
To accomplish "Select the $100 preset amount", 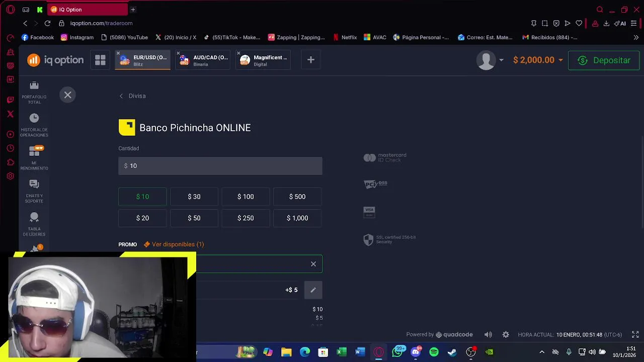I will [x=246, y=197].
